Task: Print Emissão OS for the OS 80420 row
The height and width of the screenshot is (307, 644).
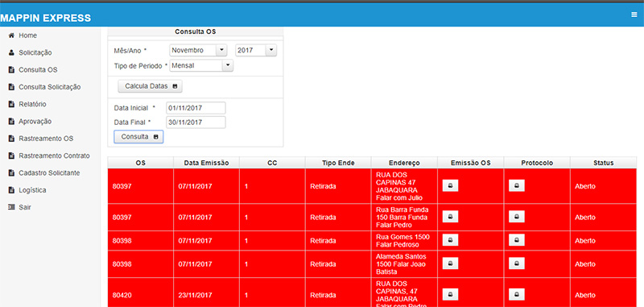Action: [450, 294]
